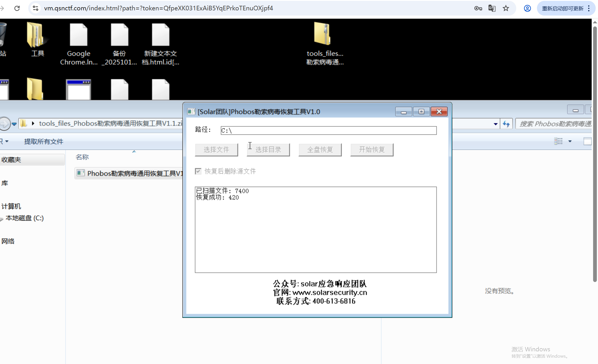The width and height of the screenshot is (598, 364).
Task: Click the 路径 input field
Action: click(328, 130)
